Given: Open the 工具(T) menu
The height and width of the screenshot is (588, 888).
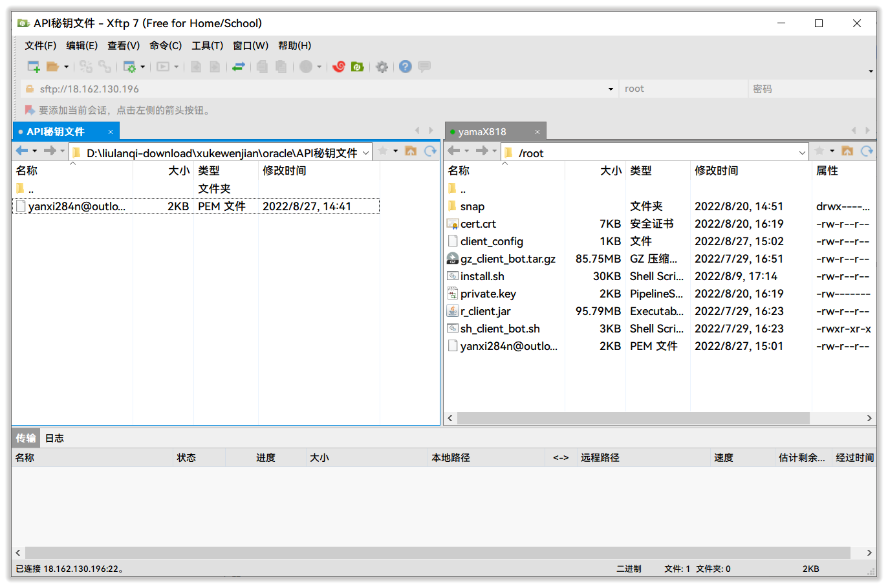Looking at the screenshot, I should 207,45.
